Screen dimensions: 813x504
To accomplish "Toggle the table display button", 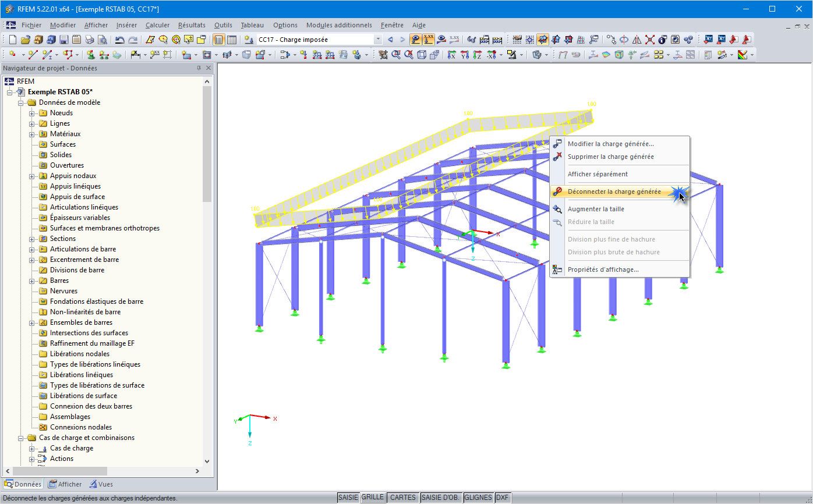I will [x=231, y=40].
